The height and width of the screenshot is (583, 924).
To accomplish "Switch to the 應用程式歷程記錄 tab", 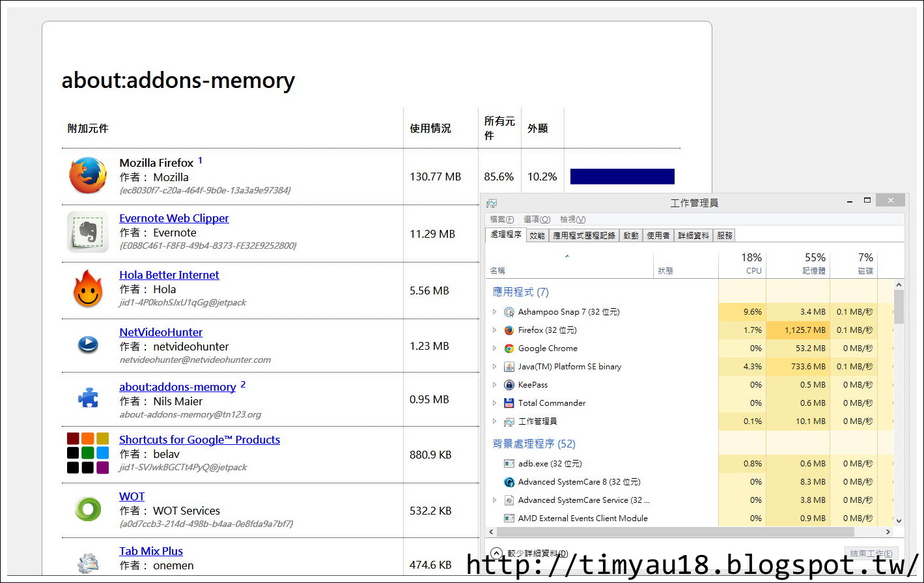I will (x=584, y=235).
